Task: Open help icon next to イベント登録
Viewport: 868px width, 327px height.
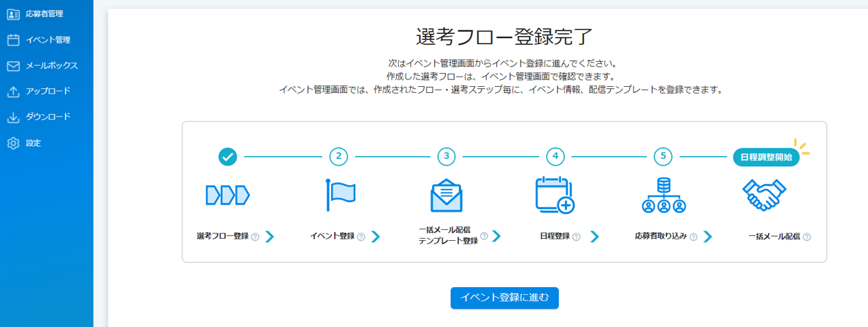Action: click(x=361, y=237)
